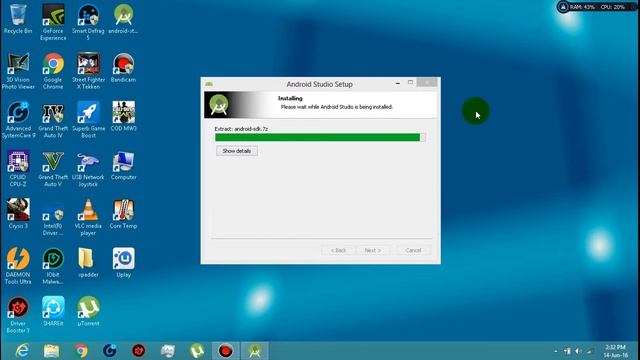This screenshot has height=360, width=640.
Task: Select the Street Fighter X Tekken icon
Action: [x=88, y=71]
